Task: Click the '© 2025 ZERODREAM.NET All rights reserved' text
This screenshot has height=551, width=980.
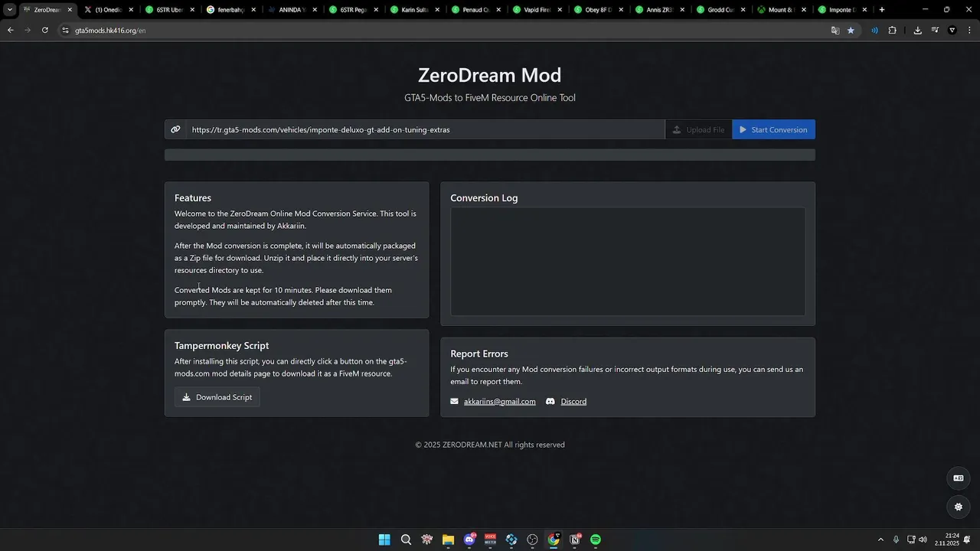Action: click(490, 445)
